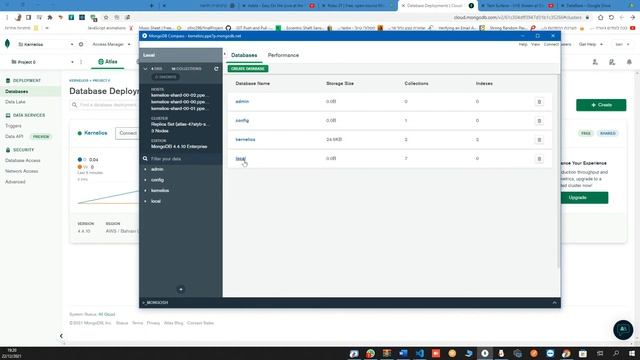Image resolution: width=640 pixels, height=360 pixels.
Task: Switch to the active Database Deployments browser tab
Action: (437, 6)
